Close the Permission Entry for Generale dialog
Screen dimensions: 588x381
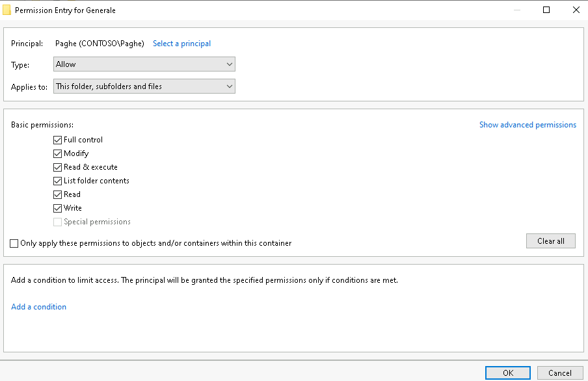click(576, 10)
